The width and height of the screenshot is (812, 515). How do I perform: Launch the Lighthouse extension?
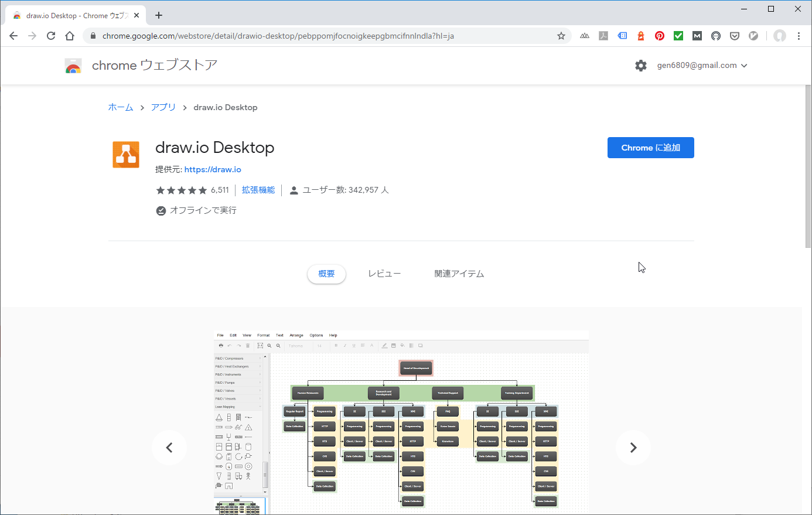641,36
